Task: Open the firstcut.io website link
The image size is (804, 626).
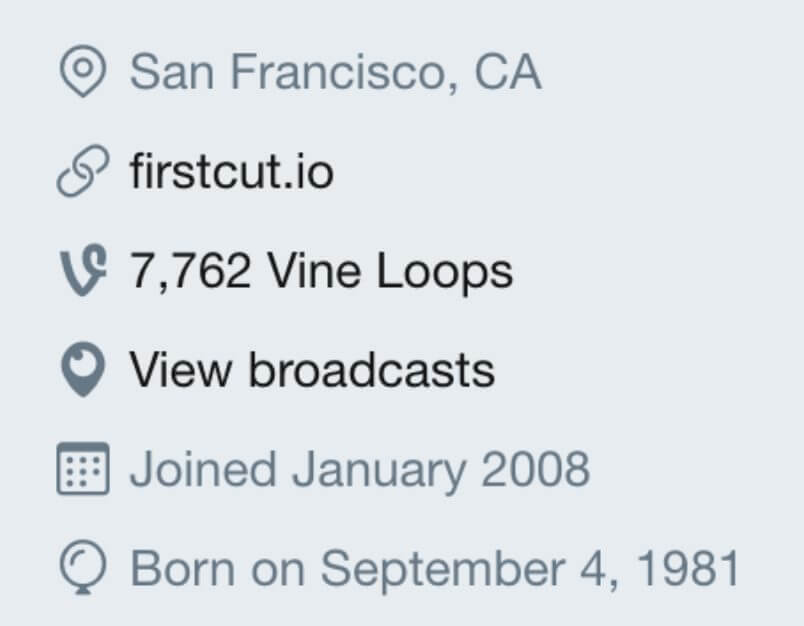Action: [231, 172]
